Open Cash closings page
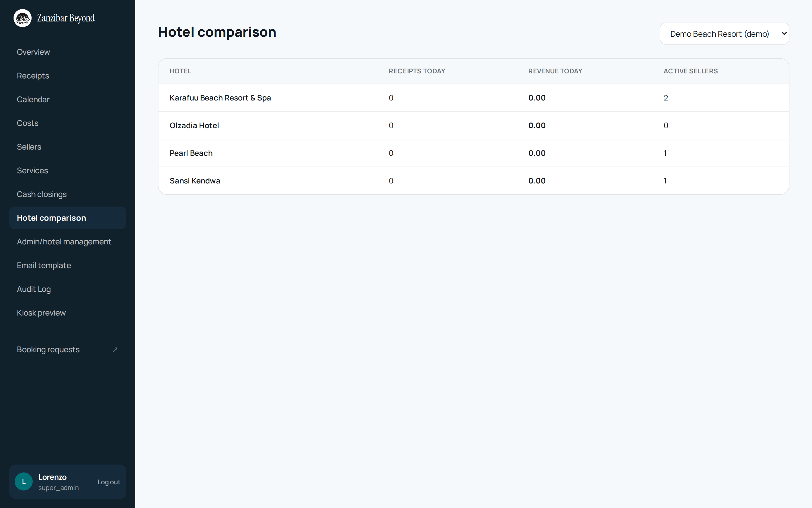 click(67, 194)
